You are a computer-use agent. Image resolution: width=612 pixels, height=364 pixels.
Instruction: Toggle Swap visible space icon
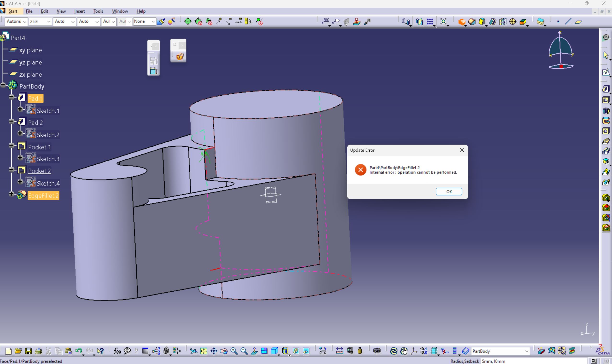[x=306, y=351]
